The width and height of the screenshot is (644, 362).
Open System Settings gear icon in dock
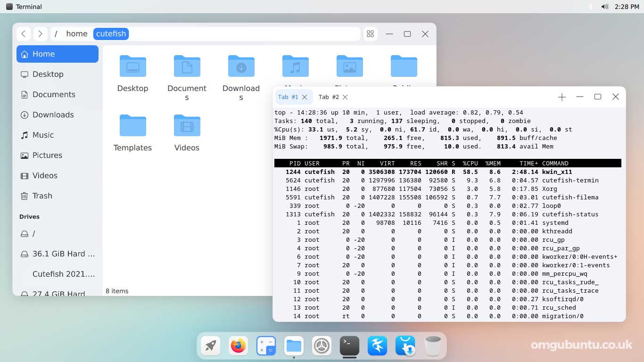(322, 346)
